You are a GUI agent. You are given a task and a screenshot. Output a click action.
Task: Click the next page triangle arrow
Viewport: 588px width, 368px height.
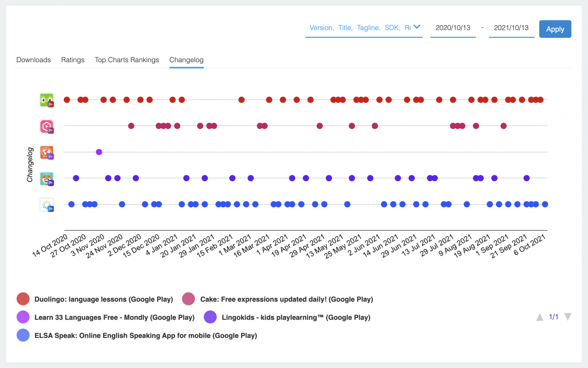[x=568, y=317]
